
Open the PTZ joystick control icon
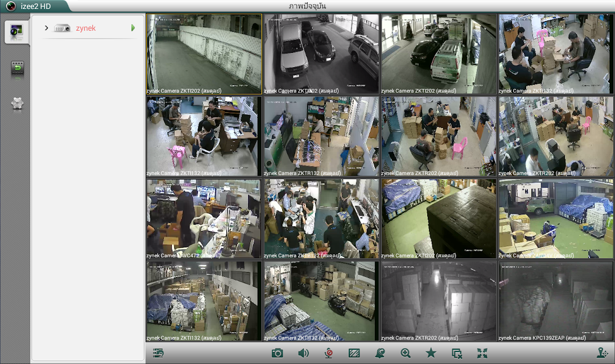coord(602,353)
